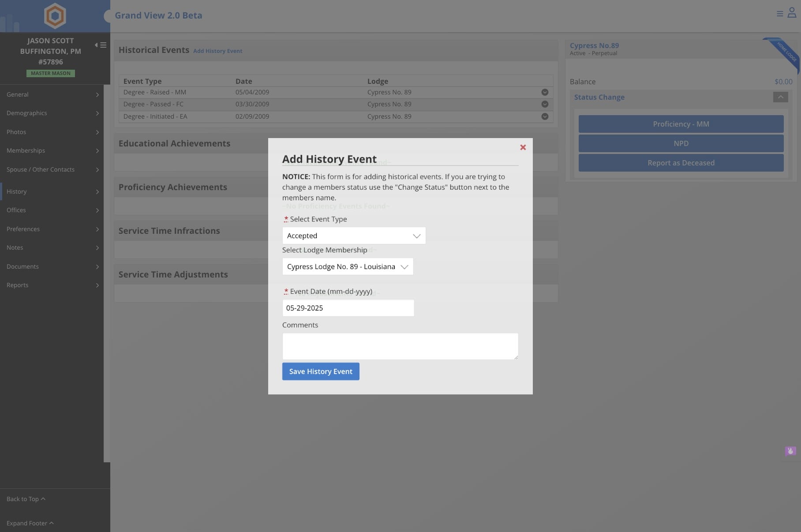Viewport: 801px width, 532px height.
Task: Click Report as Deceased button
Action: click(681, 163)
